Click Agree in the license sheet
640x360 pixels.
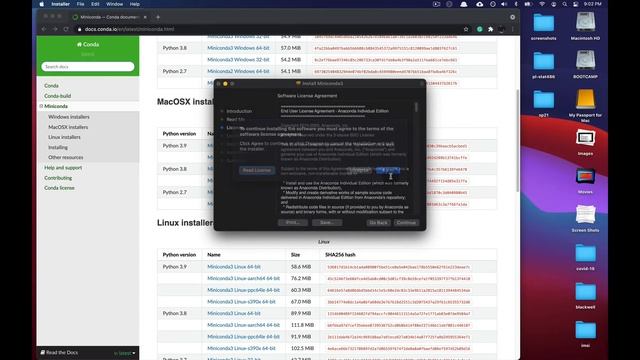pyautogui.click(x=388, y=170)
